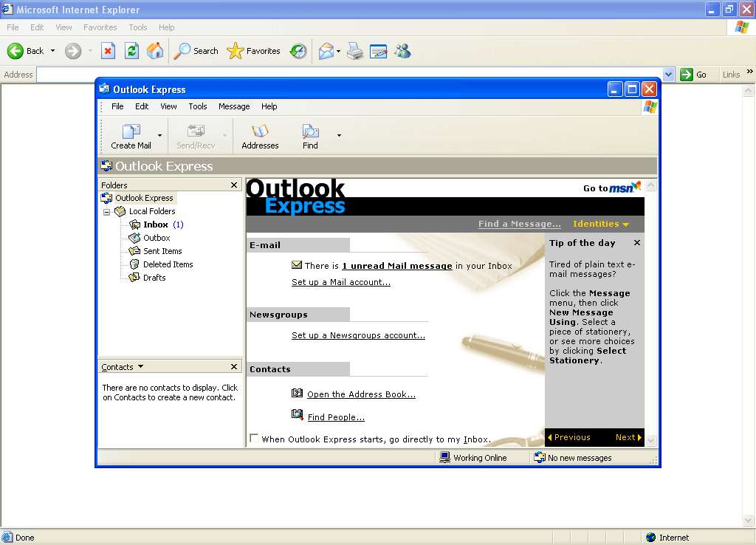Click the Stop icon in Internet Explorer
The height and width of the screenshot is (545, 756).
coord(108,51)
